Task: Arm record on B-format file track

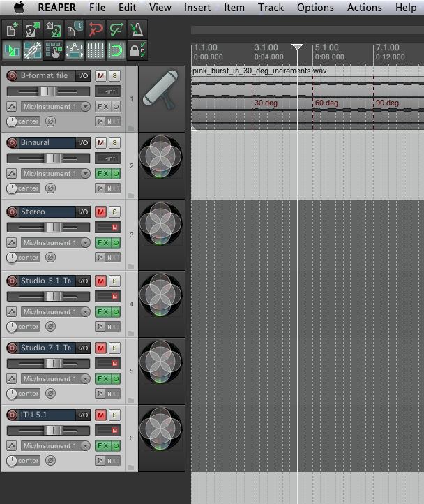Action: pyautogui.click(x=13, y=76)
